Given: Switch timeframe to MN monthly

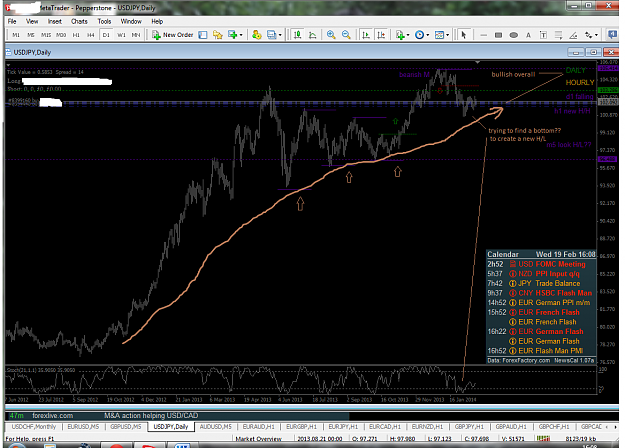Looking at the screenshot, I should coord(136,35).
